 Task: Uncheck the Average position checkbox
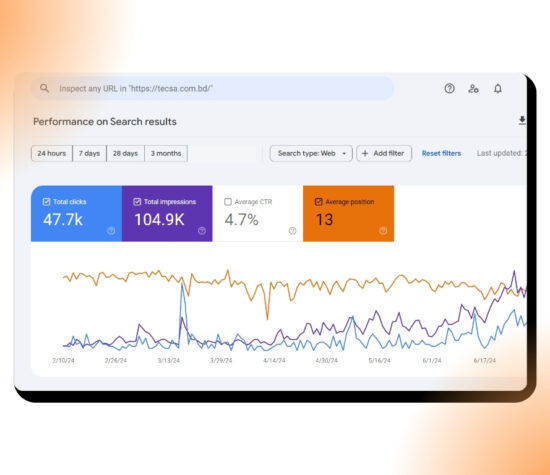[x=318, y=202]
